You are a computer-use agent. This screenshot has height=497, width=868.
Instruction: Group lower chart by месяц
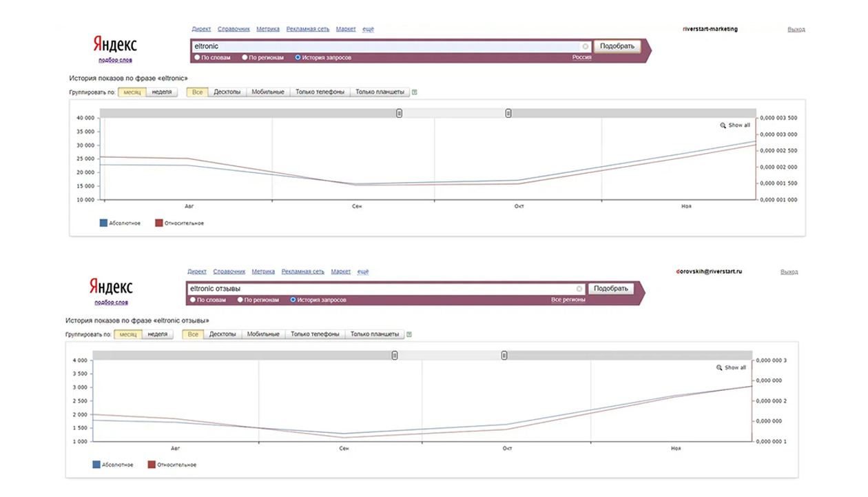coord(128,334)
